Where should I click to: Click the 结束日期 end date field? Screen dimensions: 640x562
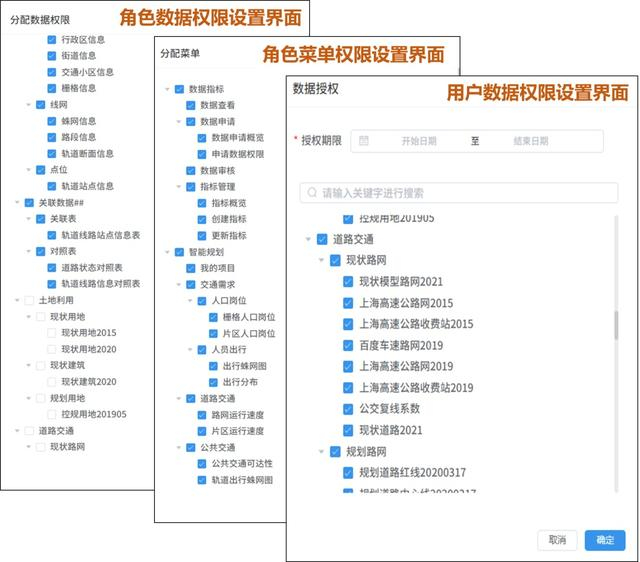point(531,141)
